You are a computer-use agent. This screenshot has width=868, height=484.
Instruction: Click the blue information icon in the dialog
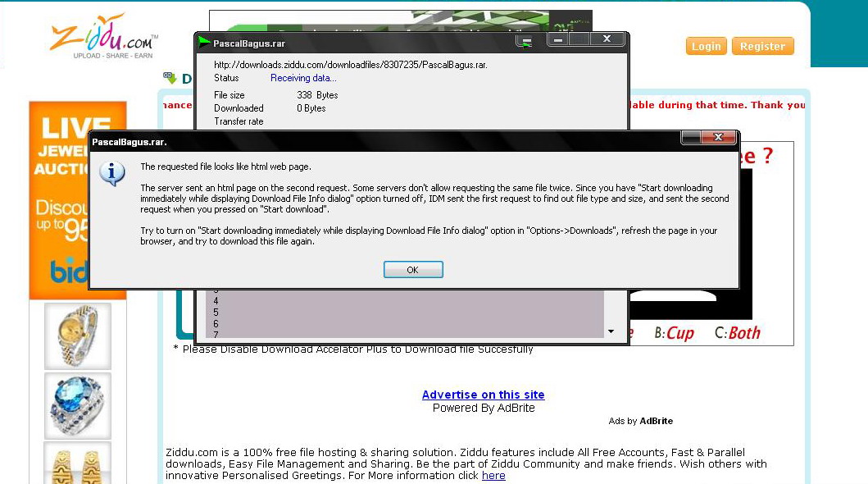112,174
